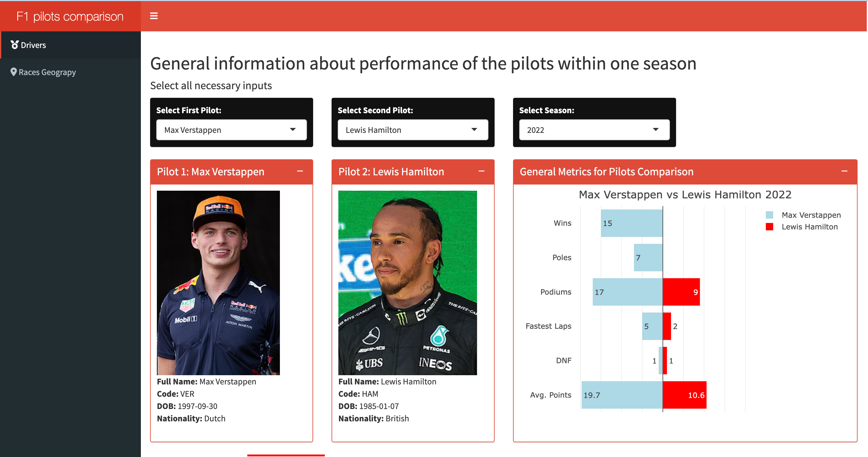Collapse the Pilot 2 Lewis Hamilton box
The image size is (868, 457).
[x=481, y=171]
